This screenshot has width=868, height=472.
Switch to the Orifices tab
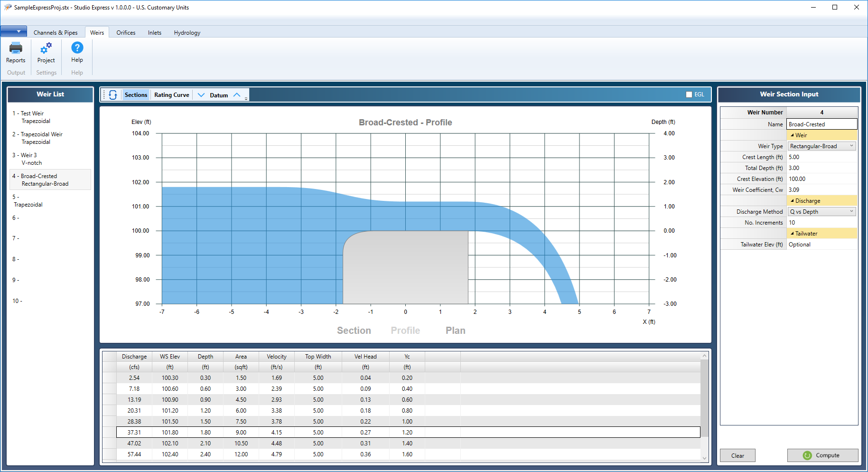[125, 32]
